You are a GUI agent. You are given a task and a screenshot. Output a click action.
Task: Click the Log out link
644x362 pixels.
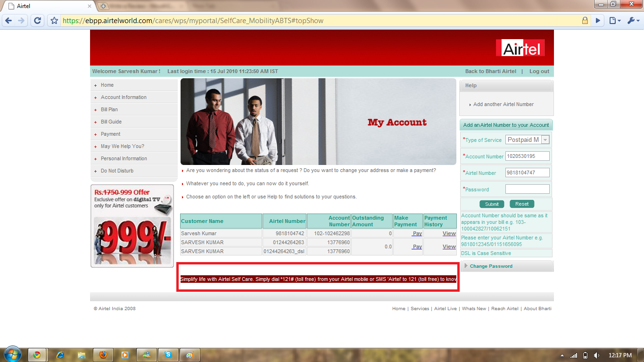[539, 72]
